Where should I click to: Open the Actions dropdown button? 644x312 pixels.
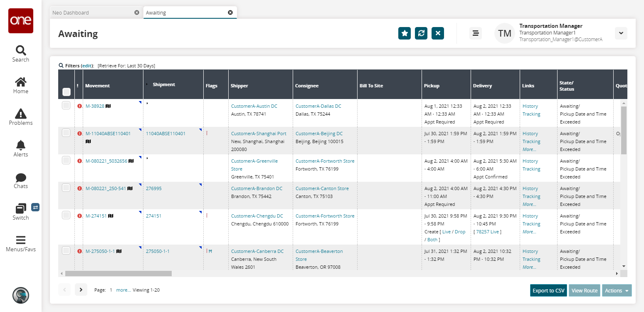617,291
